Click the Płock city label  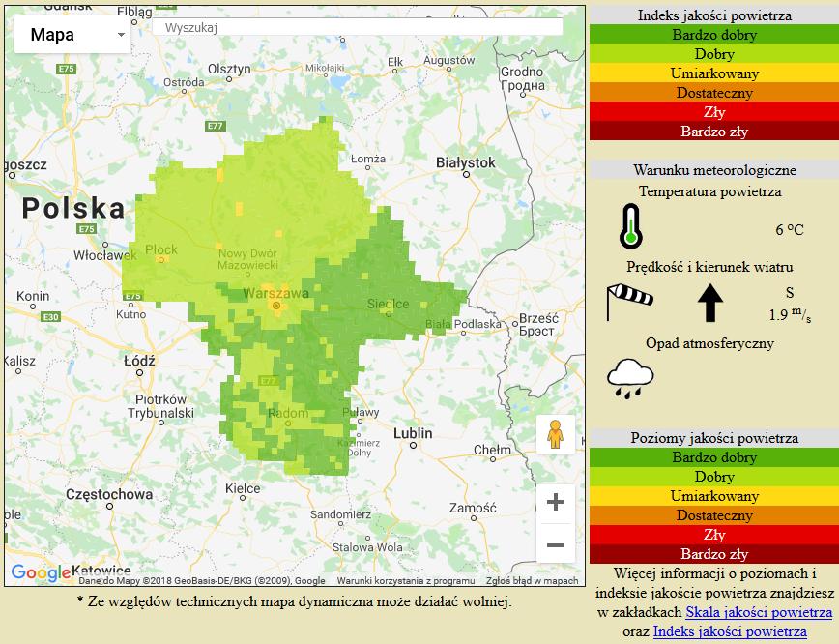[161, 249]
